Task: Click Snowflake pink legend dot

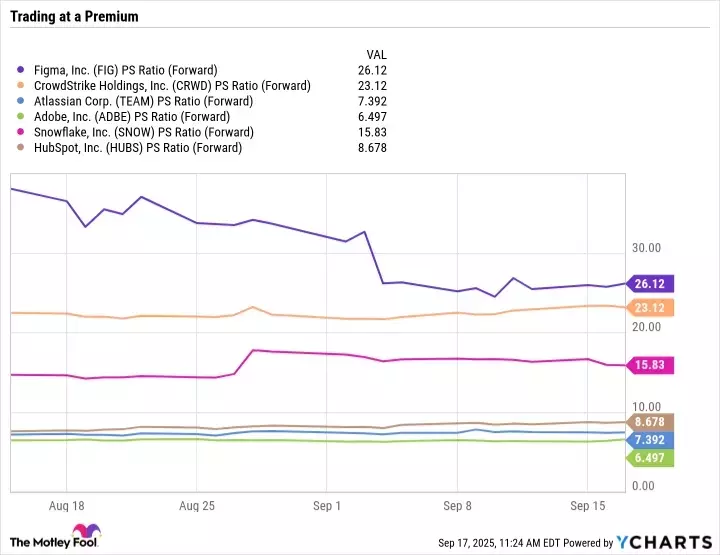Action: pos(21,132)
